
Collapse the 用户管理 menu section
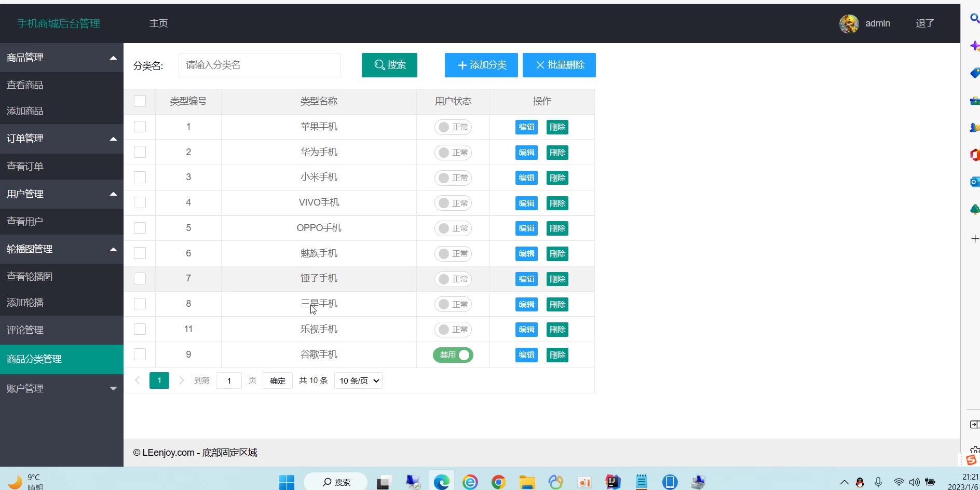coord(62,194)
